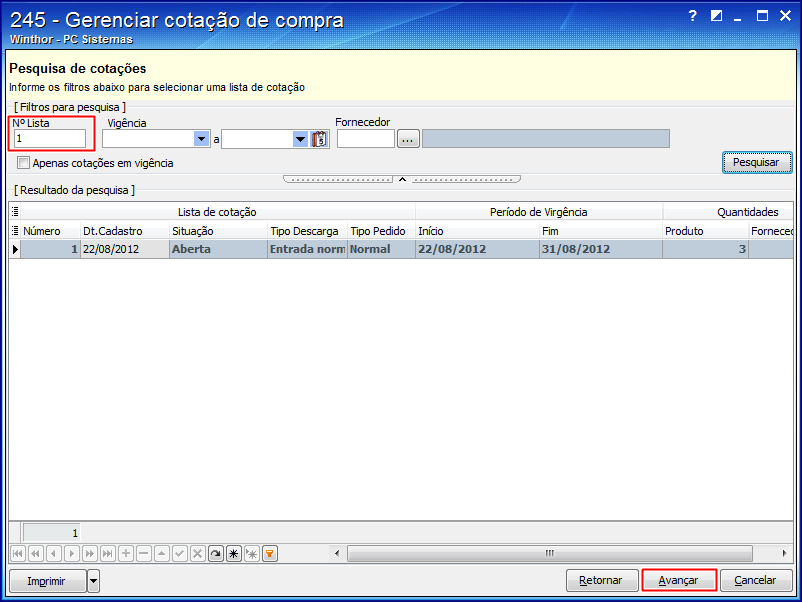Go to previous record arrow
The height and width of the screenshot is (602, 802).
coord(54,553)
